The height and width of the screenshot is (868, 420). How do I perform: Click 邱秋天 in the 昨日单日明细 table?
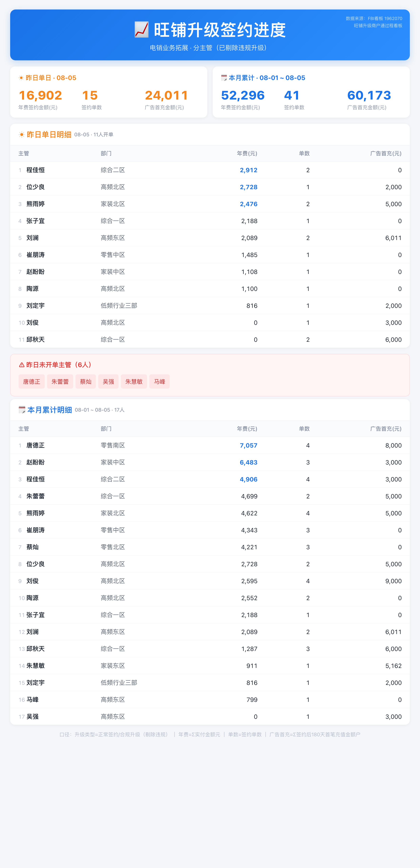click(x=36, y=340)
